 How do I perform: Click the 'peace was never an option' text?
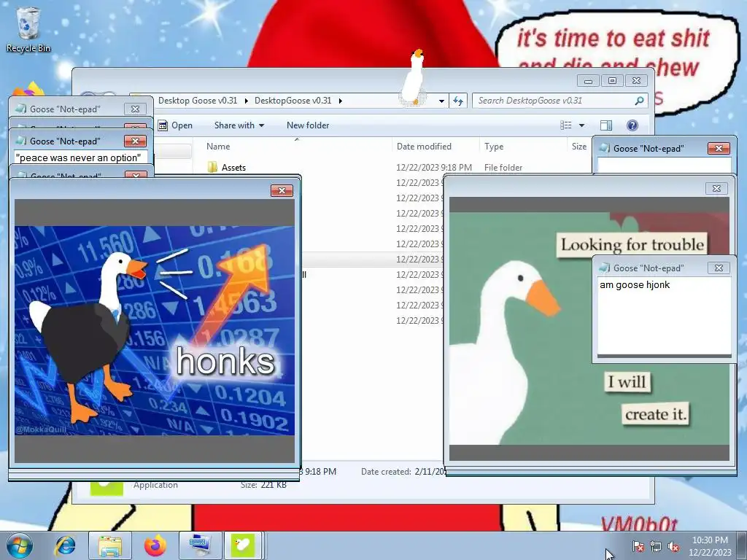(79, 157)
